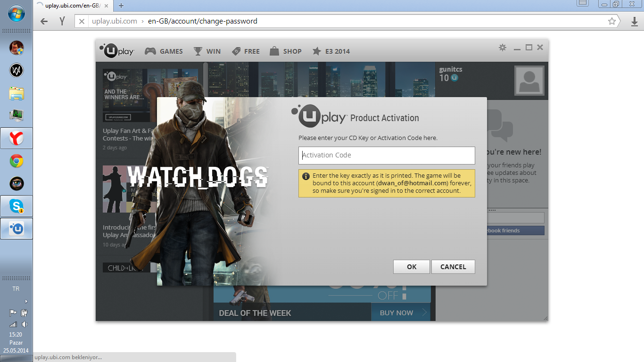Show hidden tray icons arrow
Image resolution: width=644 pixels, height=362 pixels.
[x=26, y=301]
